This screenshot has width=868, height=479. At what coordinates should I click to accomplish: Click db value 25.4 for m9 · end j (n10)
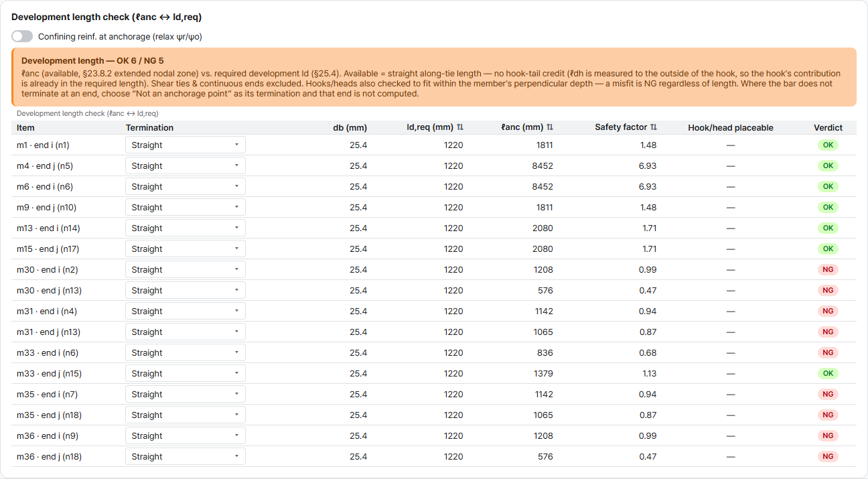pyautogui.click(x=358, y=207)
